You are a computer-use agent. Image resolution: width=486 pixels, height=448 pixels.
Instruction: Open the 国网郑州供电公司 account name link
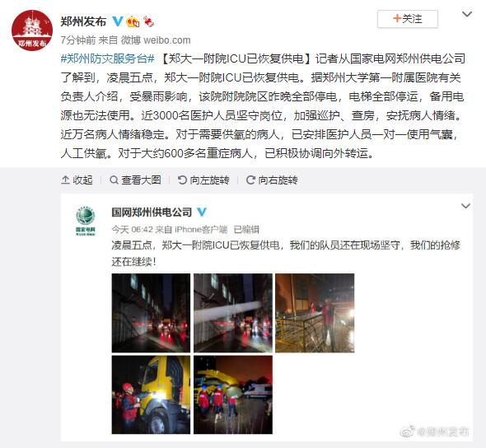152,212
